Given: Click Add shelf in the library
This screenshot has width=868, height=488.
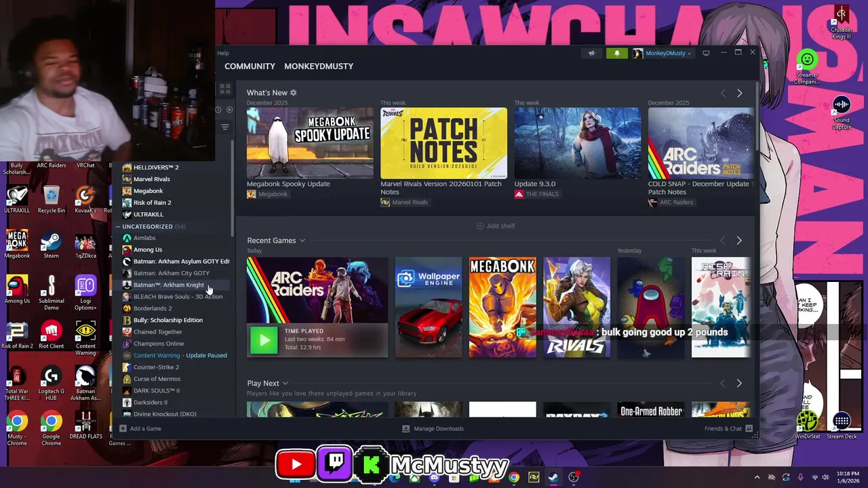Looking at the screenshot, I should [496, 226].
